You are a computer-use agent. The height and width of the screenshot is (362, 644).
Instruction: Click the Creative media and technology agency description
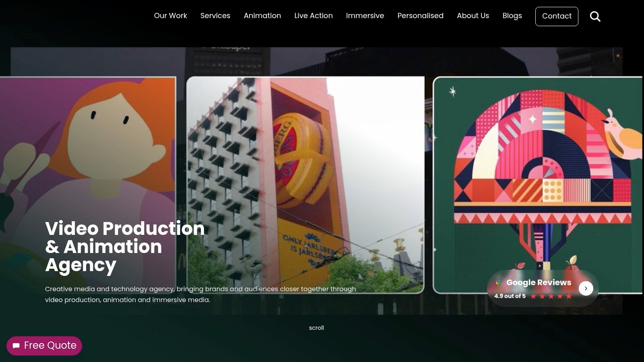click(x=200, y=294)
